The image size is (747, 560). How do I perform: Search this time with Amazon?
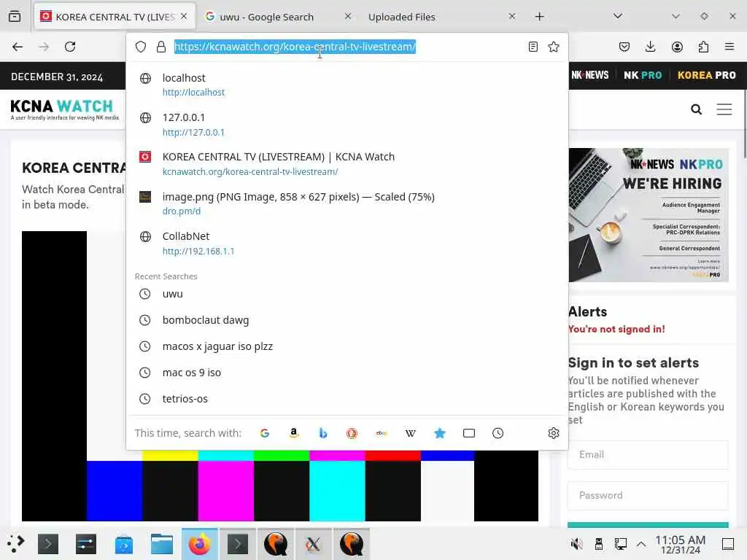(x=294, y=433)
